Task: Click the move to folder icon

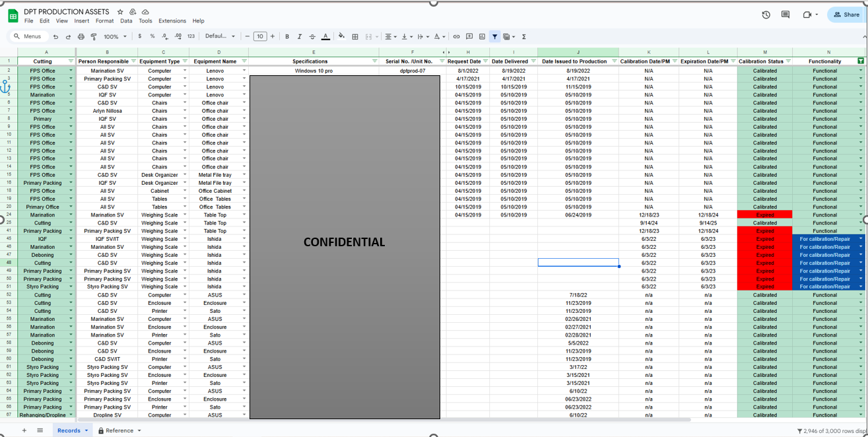Action: (133, 12)
